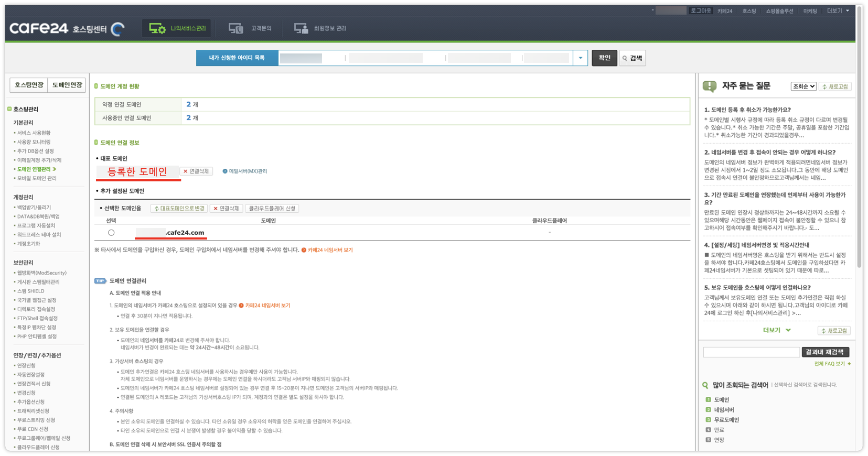Click 새로고침 button at top of FAQ
Viewport: 868px width, 456px height.
[835, 86]
